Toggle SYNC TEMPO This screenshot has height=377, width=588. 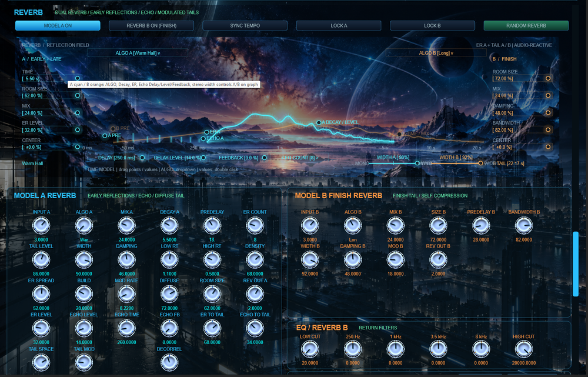coord(245,25)
